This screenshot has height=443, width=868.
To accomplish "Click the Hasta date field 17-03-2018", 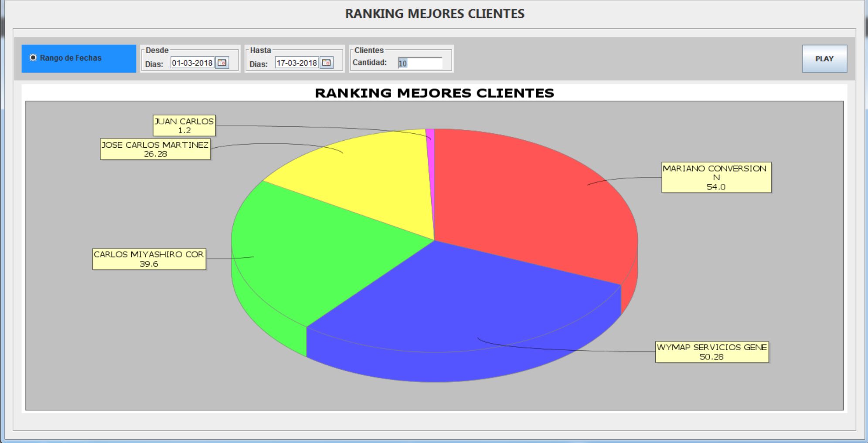I will coord(296,63).
